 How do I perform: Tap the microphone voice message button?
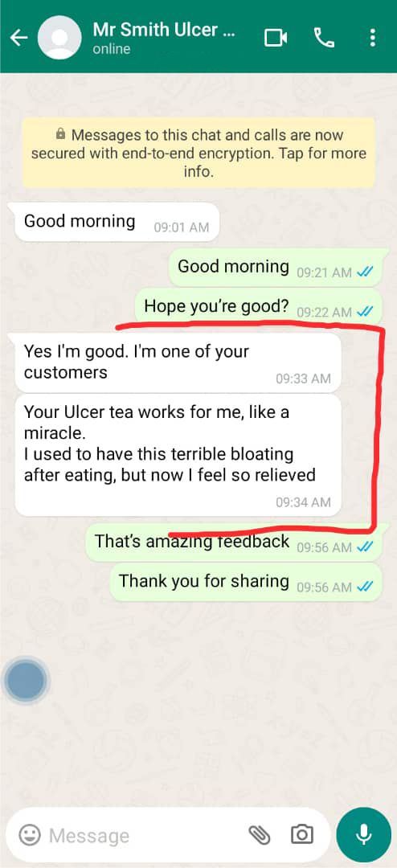(x=363, y=834)
